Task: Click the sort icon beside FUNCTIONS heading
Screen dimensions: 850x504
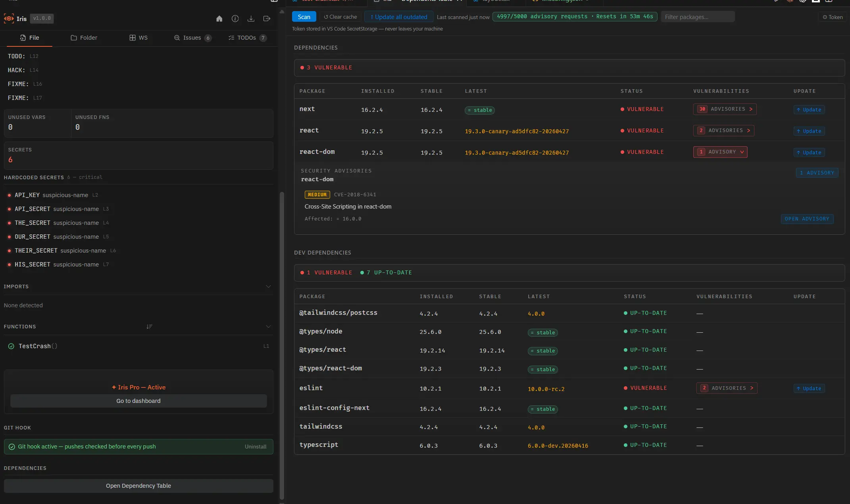Action: tap(149, 327)
